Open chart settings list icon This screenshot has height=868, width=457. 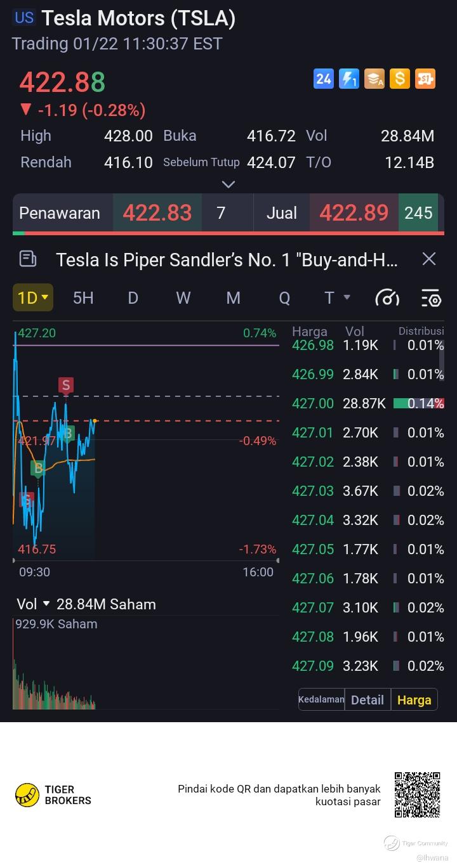coord(431,297)
